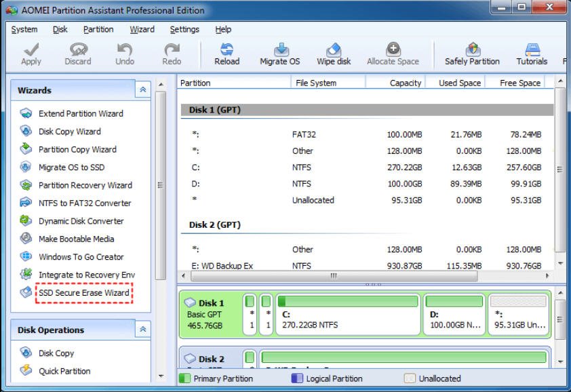Click the partition list scroll down arrow
This screenshot has width=571, height=392.
pos(560,263)
